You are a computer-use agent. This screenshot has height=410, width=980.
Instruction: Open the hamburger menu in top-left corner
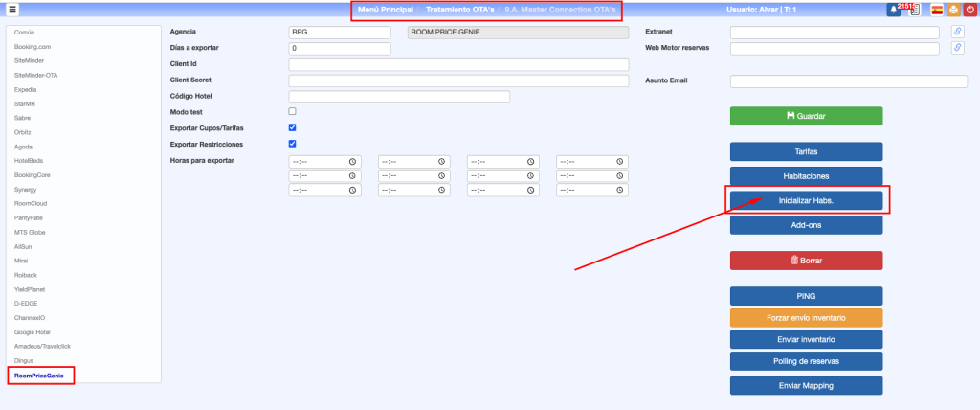click(x=12, y=10)
